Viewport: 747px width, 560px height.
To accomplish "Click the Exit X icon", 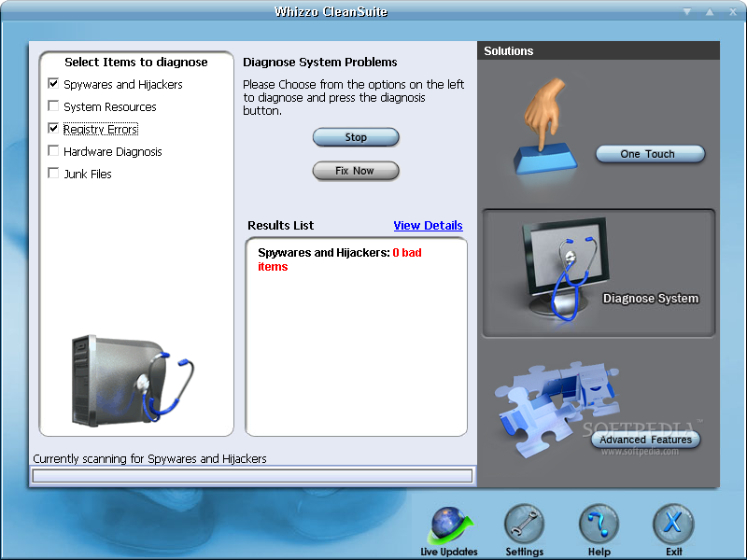I will 673,524.
